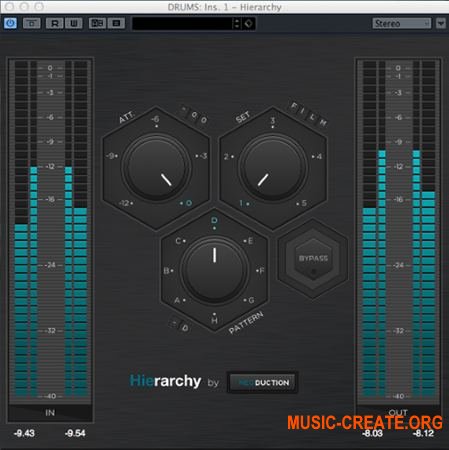The width and height of the screenshot is (449, 450).
Task: Click the preset up/down stepper arrows
Action: 237,23
